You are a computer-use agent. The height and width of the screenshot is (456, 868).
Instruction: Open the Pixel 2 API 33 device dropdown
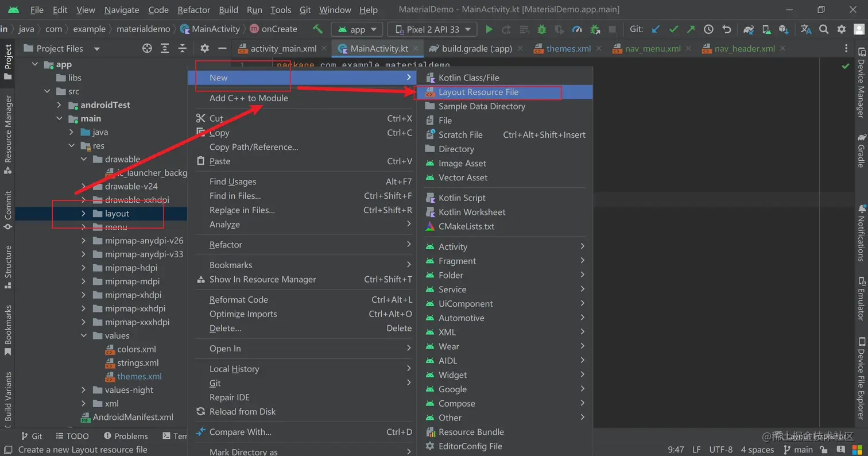tap(432, 29)
